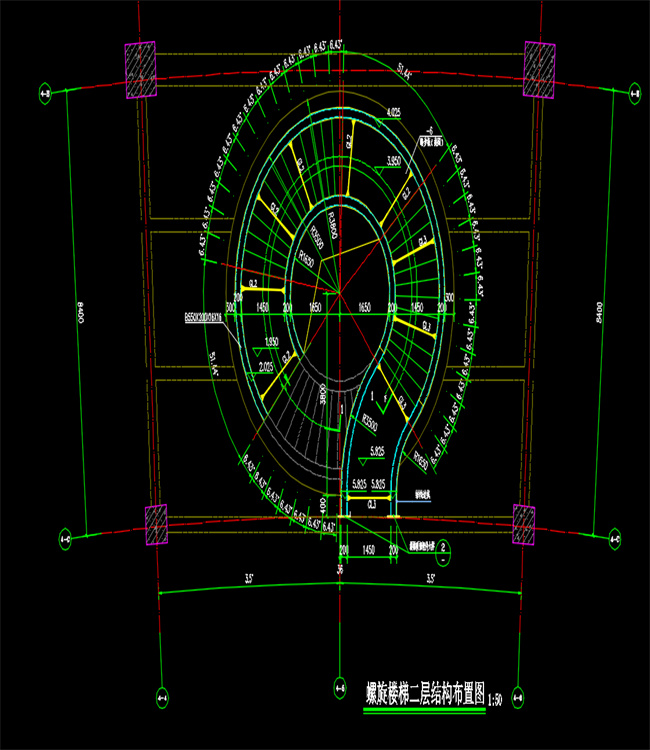The image size is (650, 750).
Task: Select the top-right magenta hatched column
Action: [x=539, y=70]
